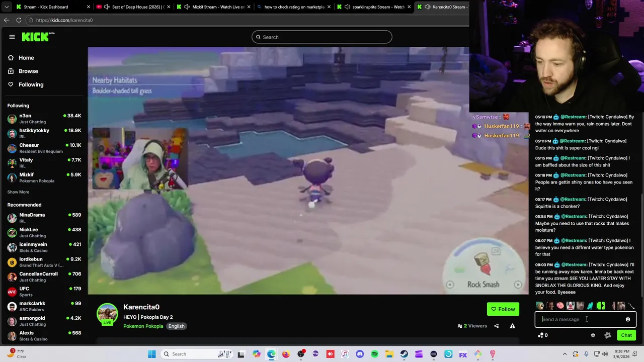
Task: Open Browse in the sidebar
Action: pyautogui.click(x=23, y=71)
